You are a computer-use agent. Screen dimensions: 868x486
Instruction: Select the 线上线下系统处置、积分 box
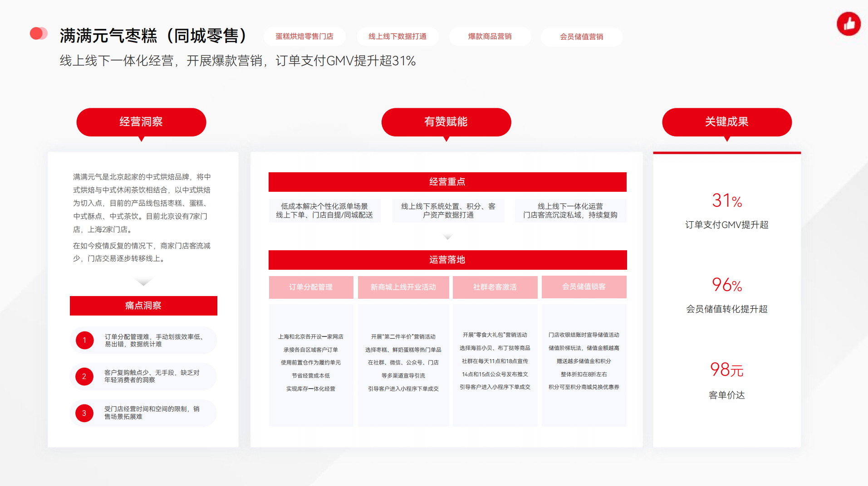coord(448,210)
